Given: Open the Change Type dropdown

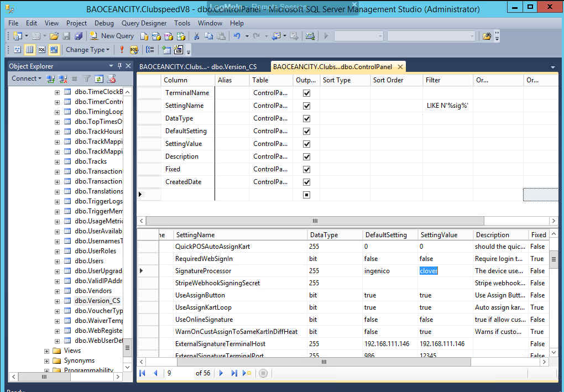Looking at the screenshot, I should coord(87,50).
